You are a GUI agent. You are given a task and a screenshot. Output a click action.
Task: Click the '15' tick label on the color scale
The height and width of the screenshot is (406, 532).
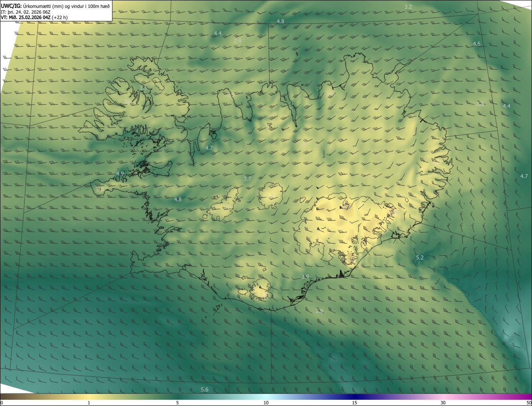pos(355,403)
